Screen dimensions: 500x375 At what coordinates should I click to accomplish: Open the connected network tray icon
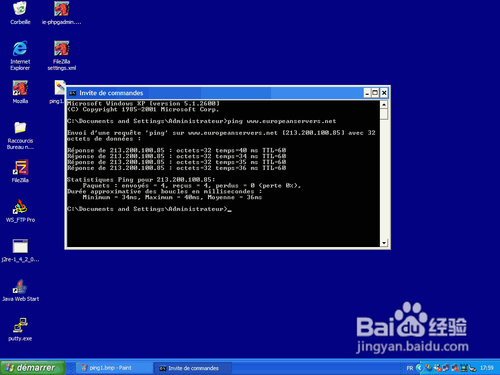(x=446, y=368)
